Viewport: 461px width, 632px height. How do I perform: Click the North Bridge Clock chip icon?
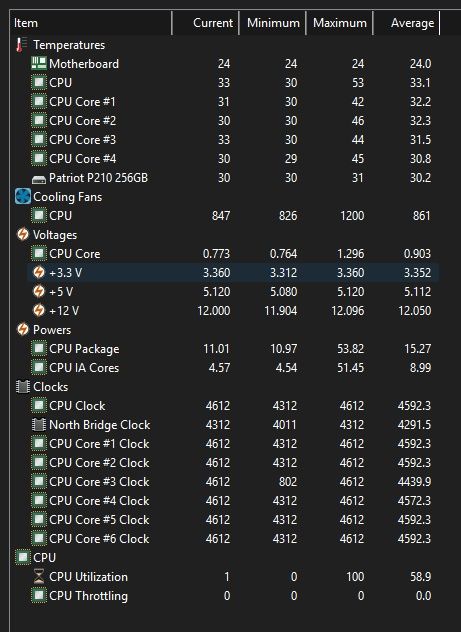(x=39, y=424)
